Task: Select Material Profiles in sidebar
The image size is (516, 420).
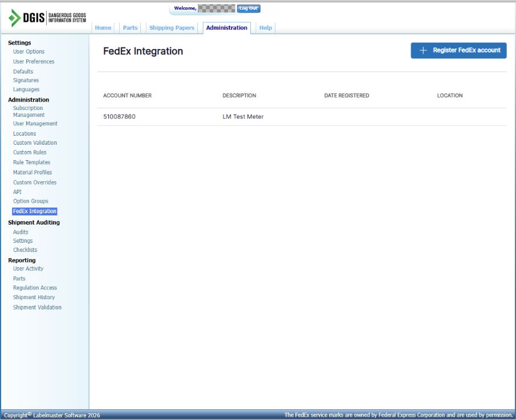Action: 32,173
